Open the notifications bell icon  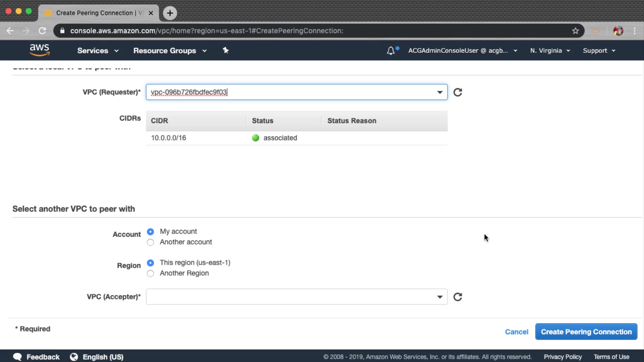tap(391, 51)
